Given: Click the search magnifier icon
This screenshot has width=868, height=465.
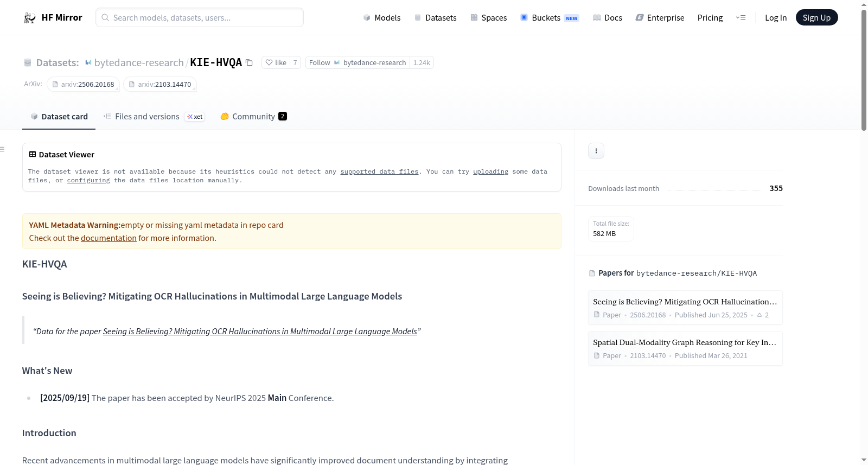Looking at the screenshot, I should point(105,17).
